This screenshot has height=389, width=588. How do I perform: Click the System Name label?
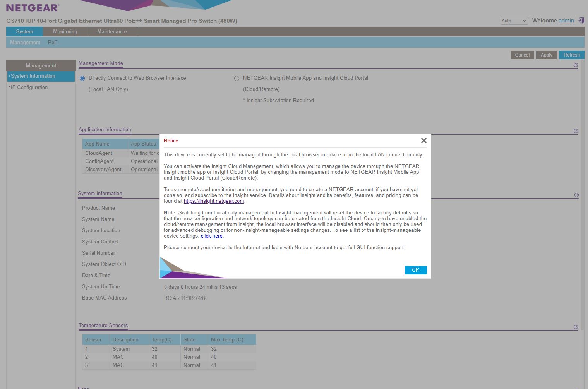tap(98, 219)
